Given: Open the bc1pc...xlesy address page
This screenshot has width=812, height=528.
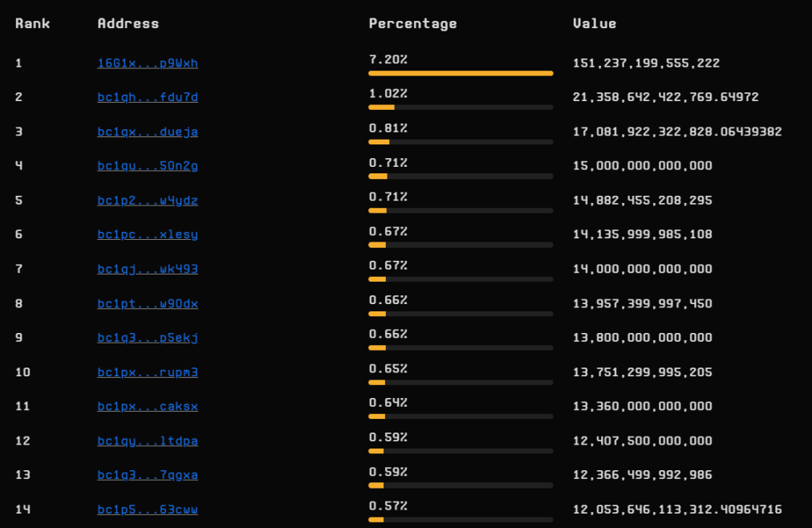Looking at the screenshot, I should tap(147, 234).
